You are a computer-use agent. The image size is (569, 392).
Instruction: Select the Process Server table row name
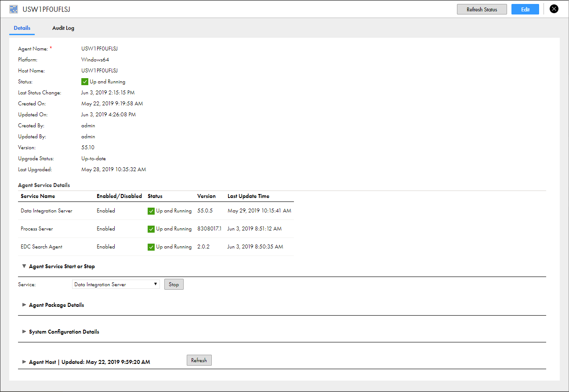coord(37,229)
